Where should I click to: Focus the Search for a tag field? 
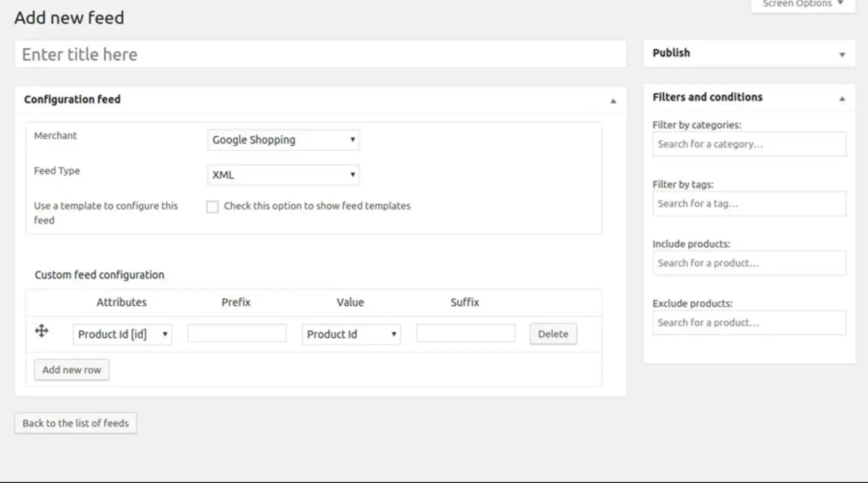(749, 203)
